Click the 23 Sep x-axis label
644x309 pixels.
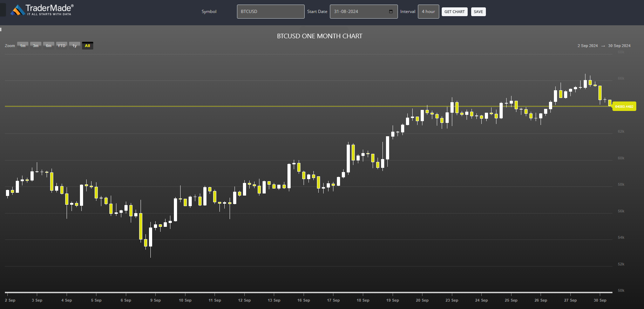pos(452,300)
